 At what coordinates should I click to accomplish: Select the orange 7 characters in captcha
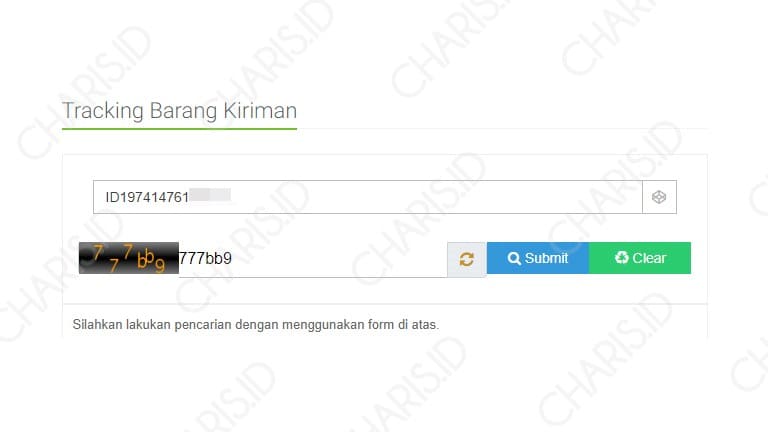tap(113, 258)
